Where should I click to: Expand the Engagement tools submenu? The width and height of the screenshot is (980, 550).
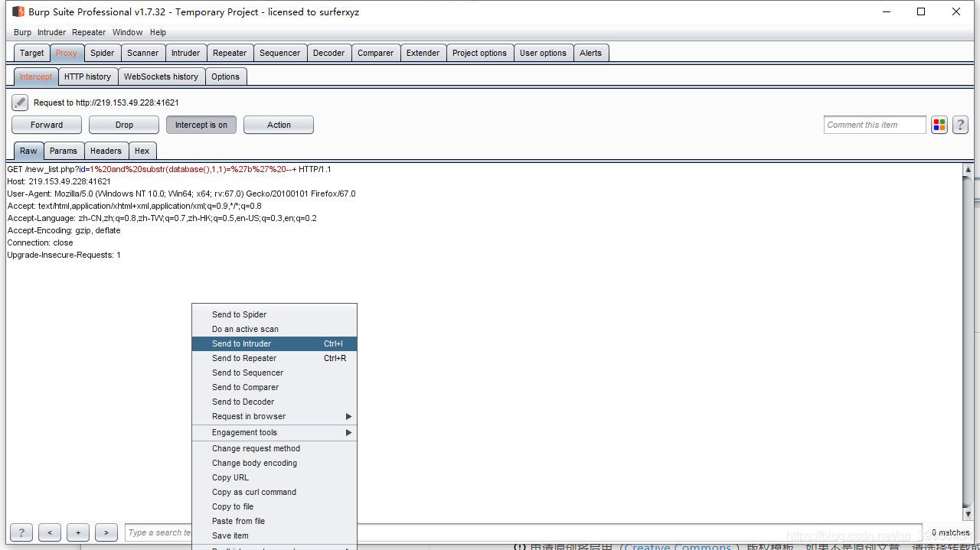(274, 432)
